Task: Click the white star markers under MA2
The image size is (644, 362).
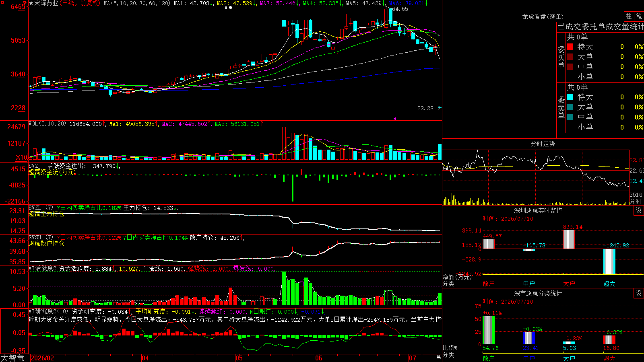Action: click(228, 8)
